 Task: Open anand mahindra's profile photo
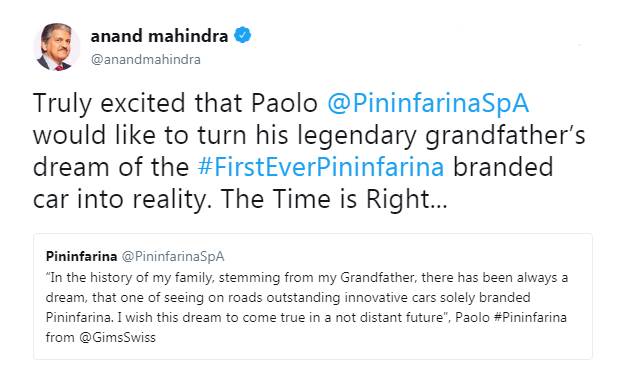coord(57,47)
